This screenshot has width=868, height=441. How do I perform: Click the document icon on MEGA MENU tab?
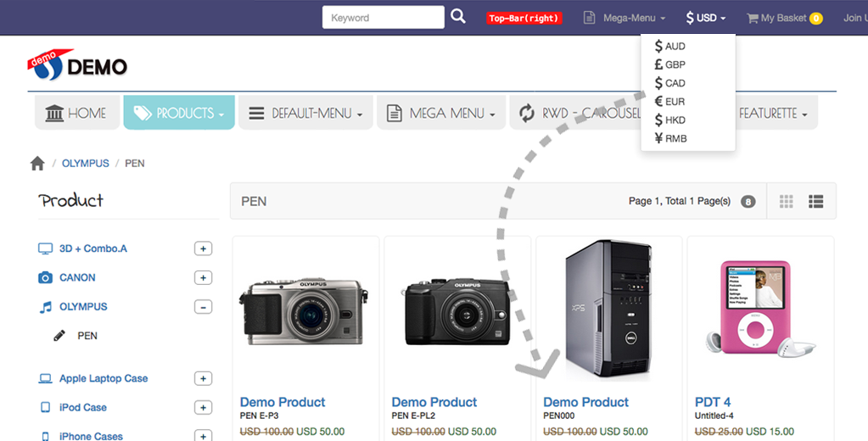click(x=395, y=113)
